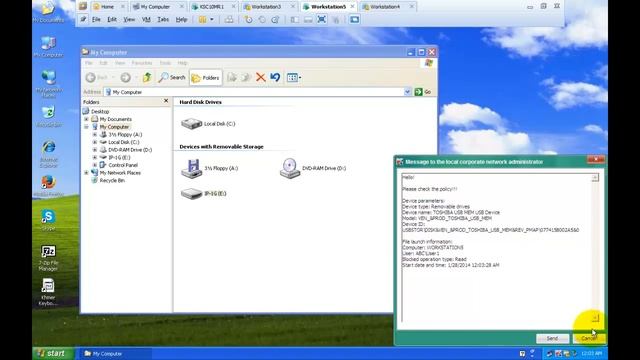Click the VMware send Ctrl+Alt+Del icon
The height and width of the screenshot is (360, 640).
click(x=229, y=20)
